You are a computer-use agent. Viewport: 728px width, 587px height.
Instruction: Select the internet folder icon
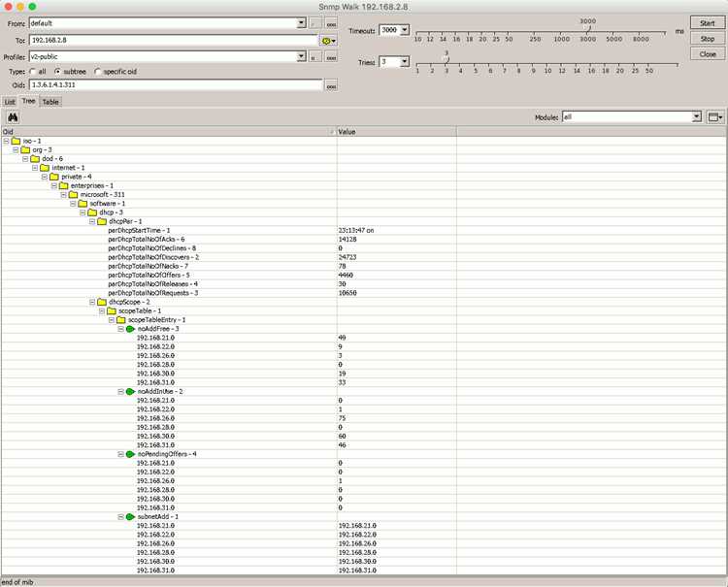45,168
